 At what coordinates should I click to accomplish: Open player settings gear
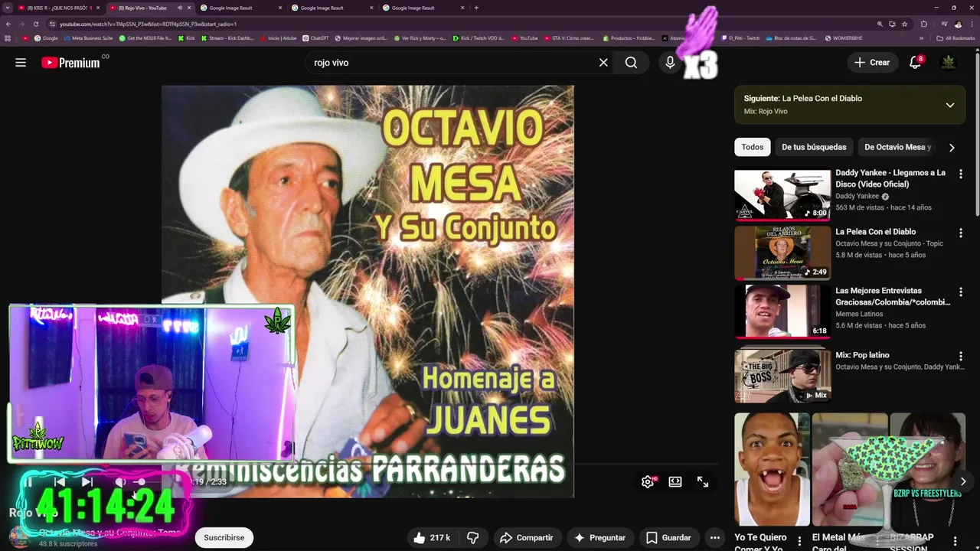coord(648,481)
